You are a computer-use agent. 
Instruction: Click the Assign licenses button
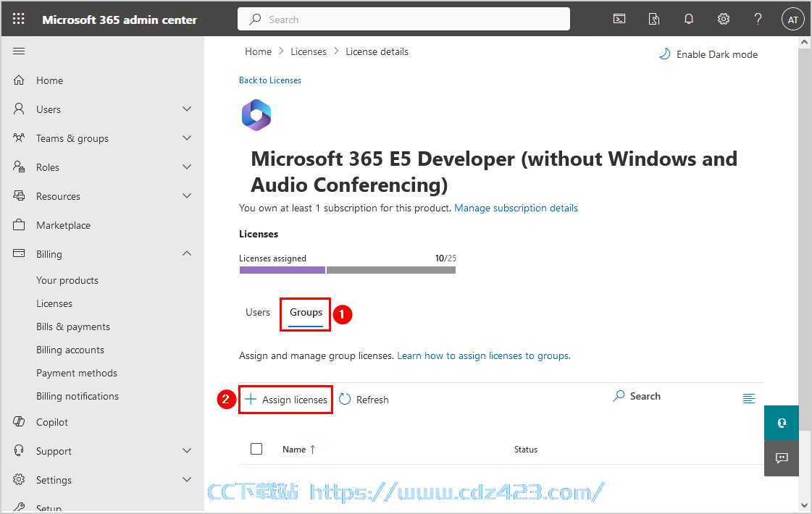tap(285, 400)
